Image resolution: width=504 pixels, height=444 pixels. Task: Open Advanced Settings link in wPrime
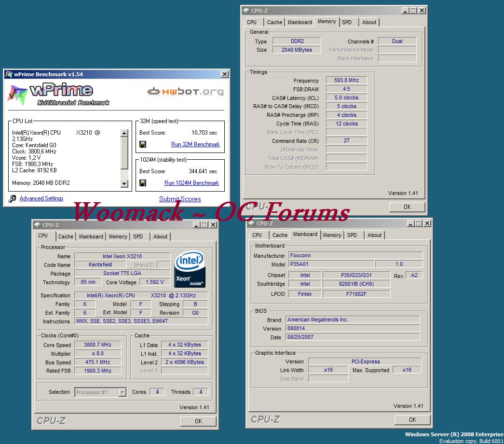coord(41,198)
